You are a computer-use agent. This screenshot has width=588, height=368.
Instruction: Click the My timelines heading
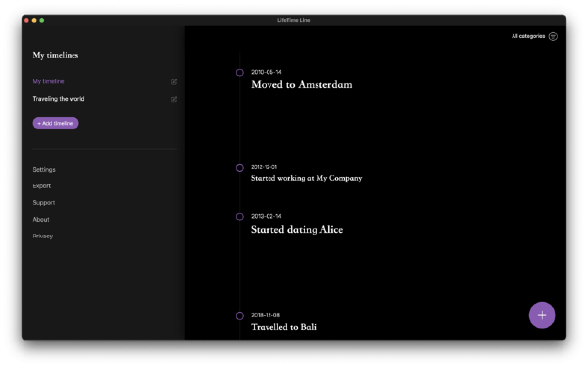[x=56, y=55]
